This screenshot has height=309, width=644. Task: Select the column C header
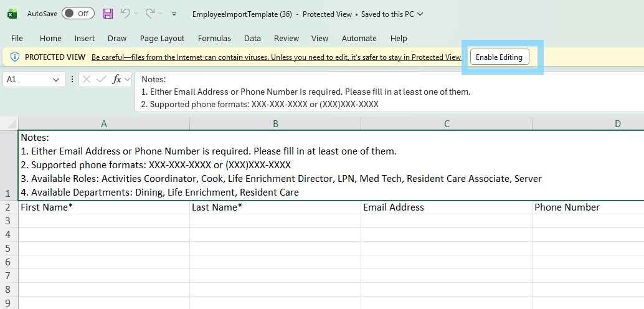click(x=447, y=123)
